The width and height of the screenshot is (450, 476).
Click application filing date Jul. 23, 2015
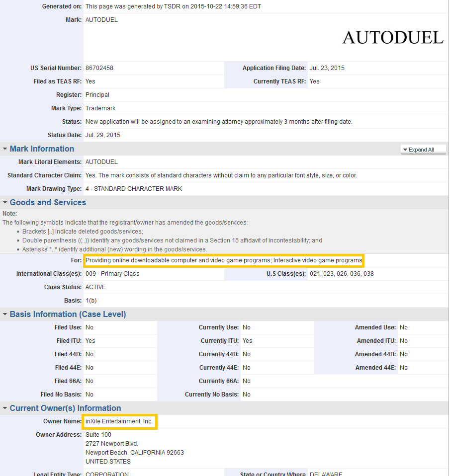tap(327, 68)
